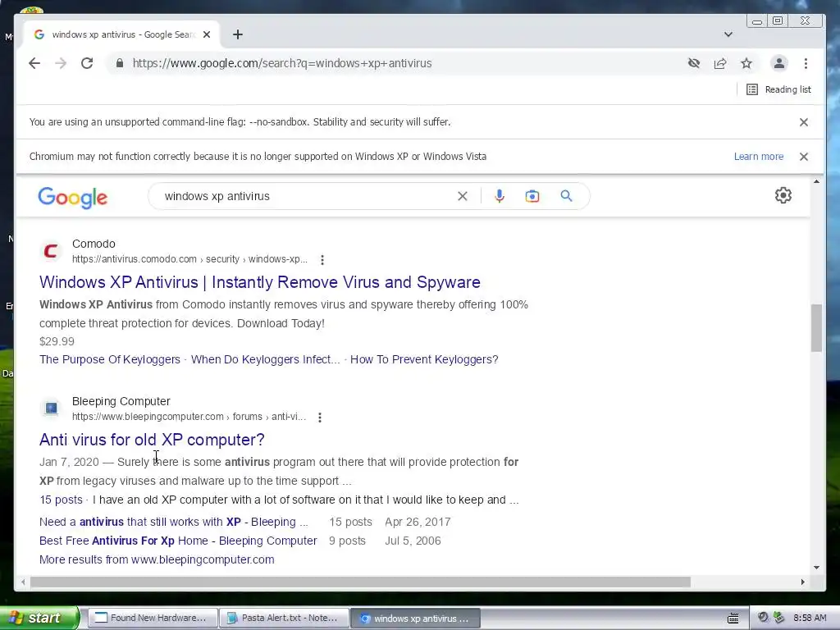Image resolution: width=840 pixels, height=630 pixels.
Task: Open the Learn more link
Action: click(759, 157)
